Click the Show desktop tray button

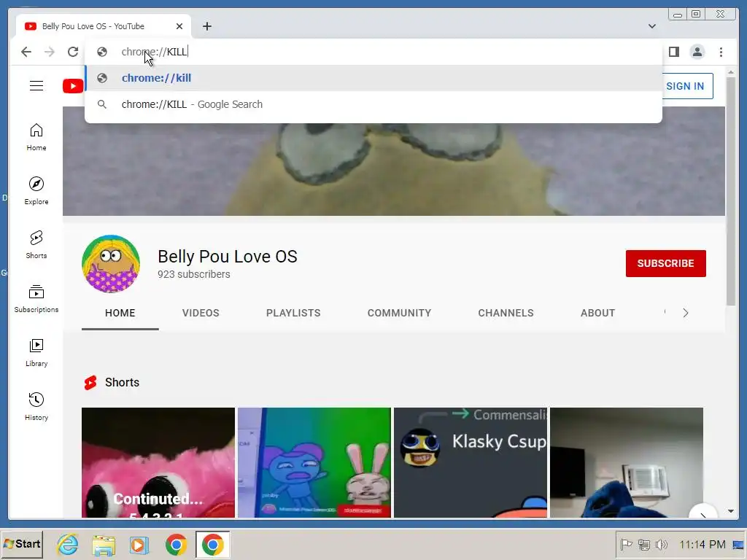[738, 544]
